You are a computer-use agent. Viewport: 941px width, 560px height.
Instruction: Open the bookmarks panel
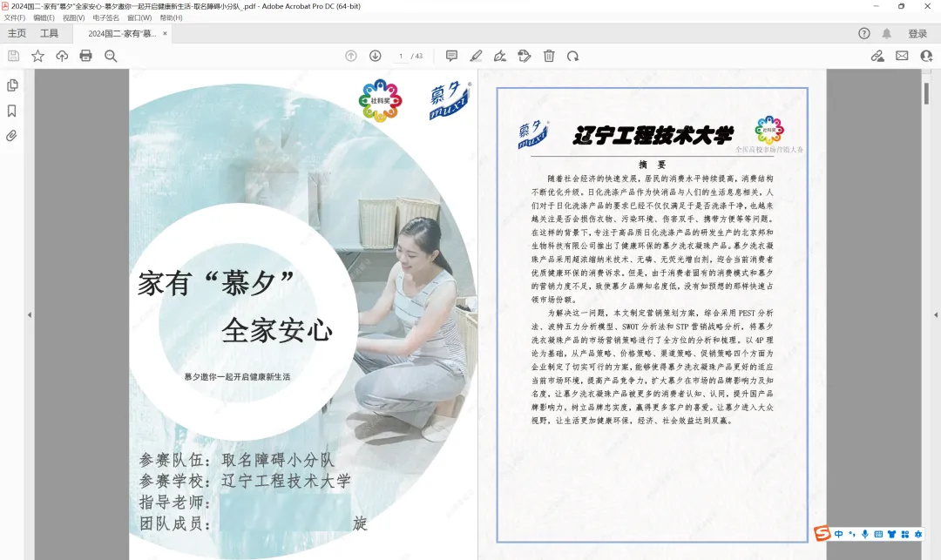coord(11,111)
